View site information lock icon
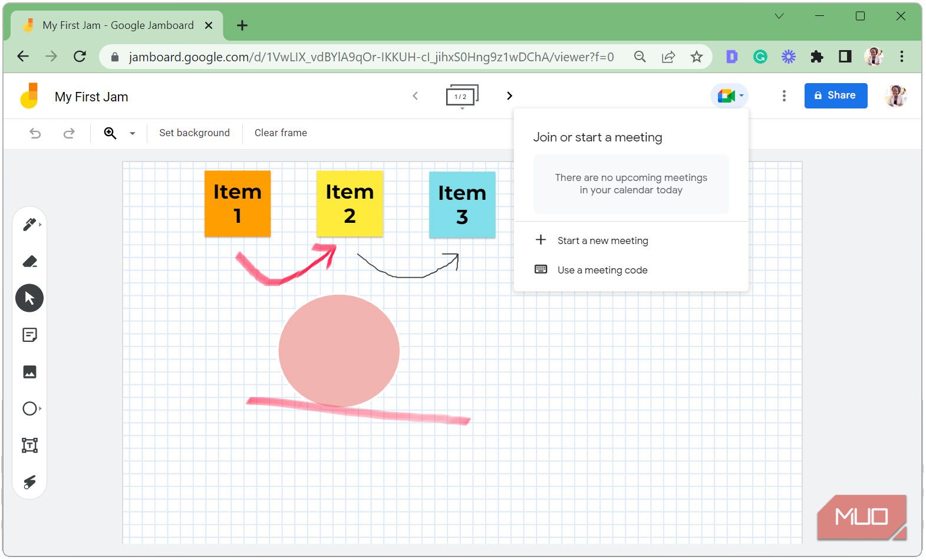This screenshot has width=926, height=560. pyautogui.click(x=115, y=57)
